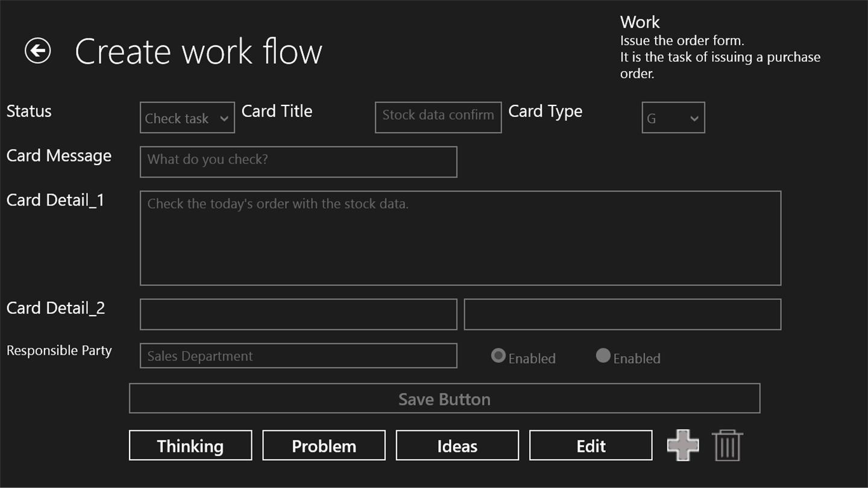Click the Edit button
The height and width of the screenshot is (488, 868).
point(591,445)
